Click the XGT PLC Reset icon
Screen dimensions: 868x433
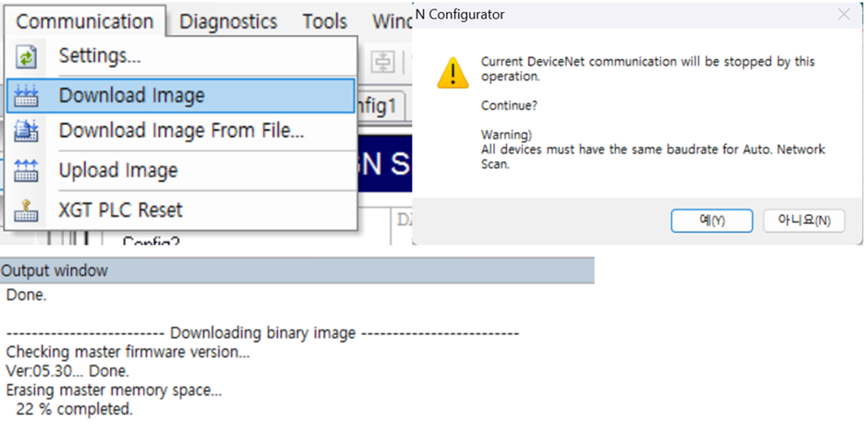(26, 210)
